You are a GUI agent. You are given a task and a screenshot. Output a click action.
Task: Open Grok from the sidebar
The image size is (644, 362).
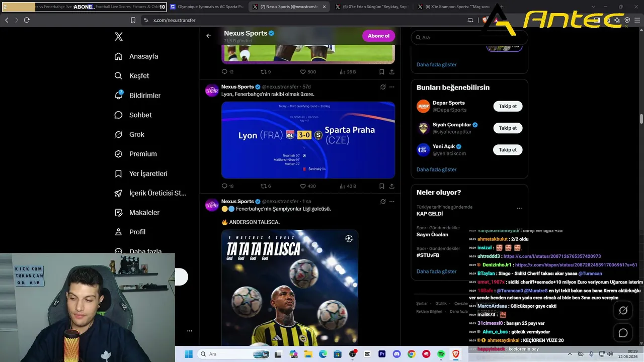click(x=129, y=135)
